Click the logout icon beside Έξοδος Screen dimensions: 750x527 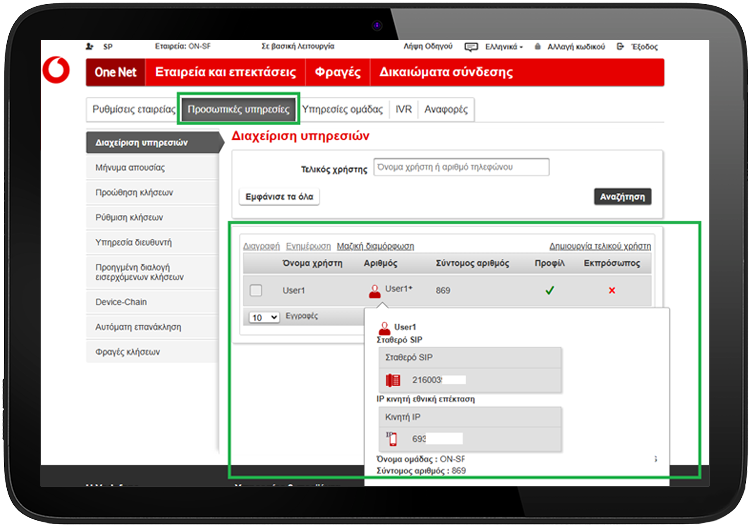tap(620, 46)
